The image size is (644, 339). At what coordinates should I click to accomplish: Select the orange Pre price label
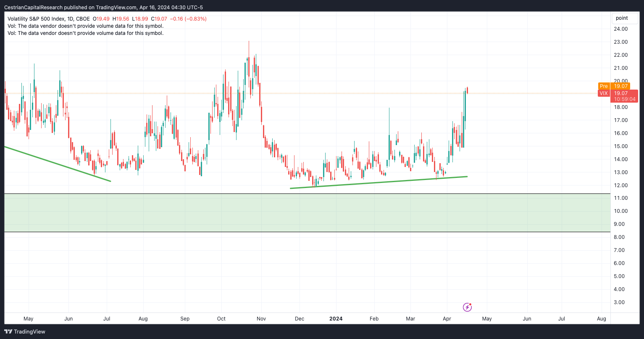click(x=604, y=86)
